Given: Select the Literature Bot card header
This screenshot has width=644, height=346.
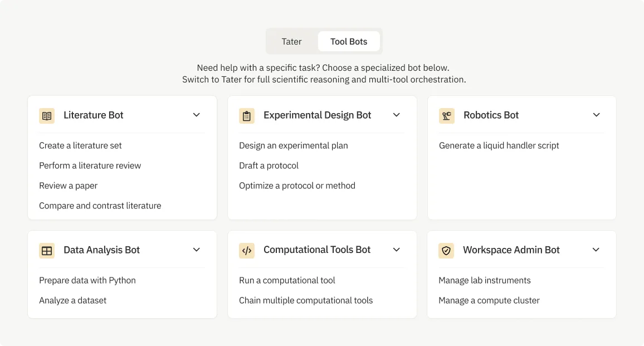Looking at the screenshot, I should [94, 115].
